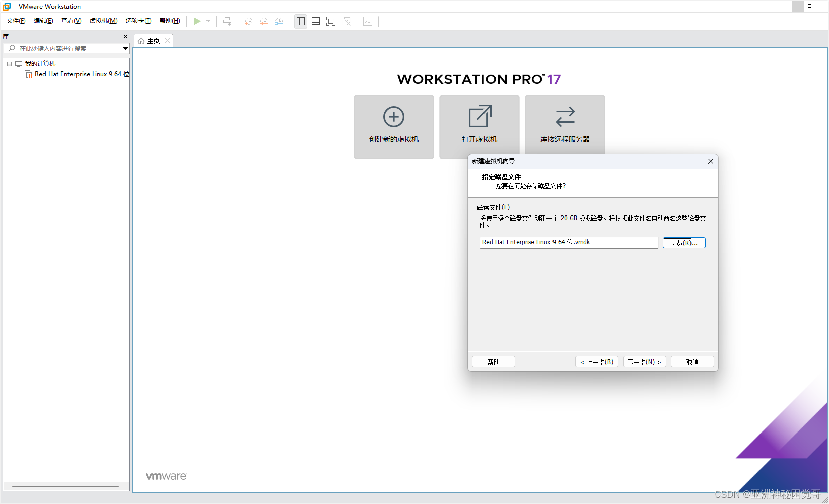The width and height of the screenshot is (829, 504).
Task: Click the take snapshot toolbar icon
Action: click(x=248, y=21)
